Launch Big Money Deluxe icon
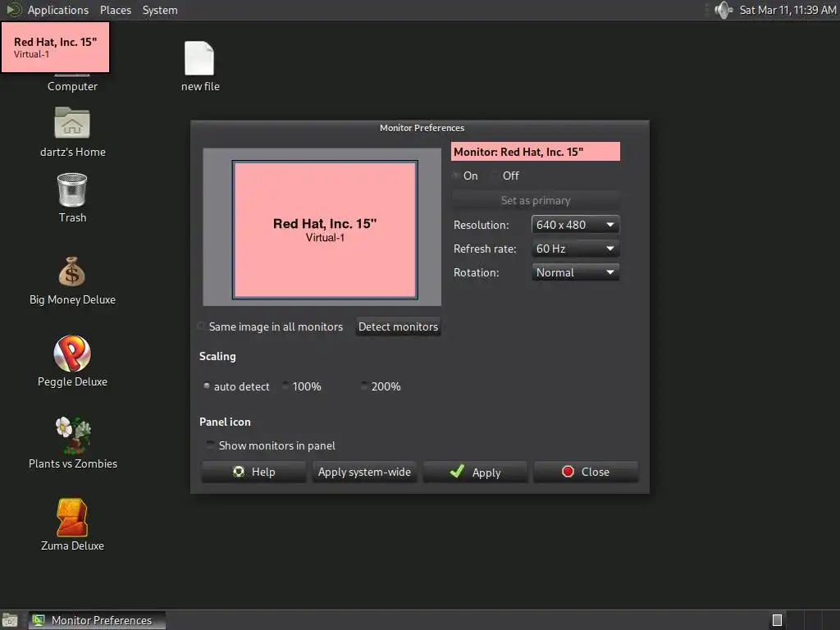The width and height of the screenshot is (840, 630). pyautogui.click(x=72, y=272)
